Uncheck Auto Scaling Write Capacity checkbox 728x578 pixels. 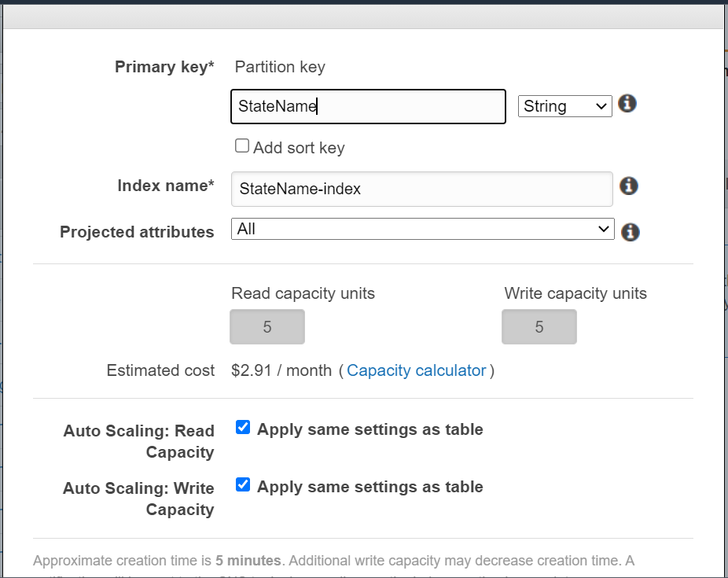click(x=243, y=484)
